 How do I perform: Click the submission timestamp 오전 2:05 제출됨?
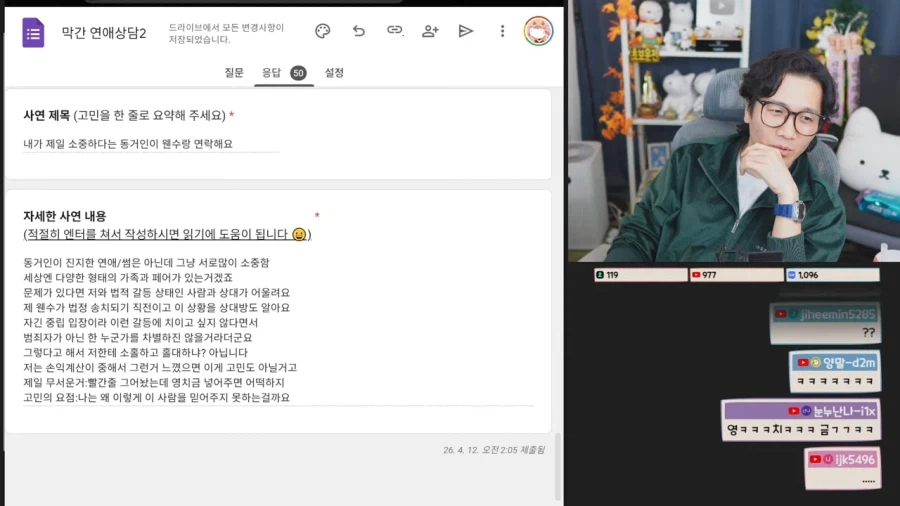[494, 450]
